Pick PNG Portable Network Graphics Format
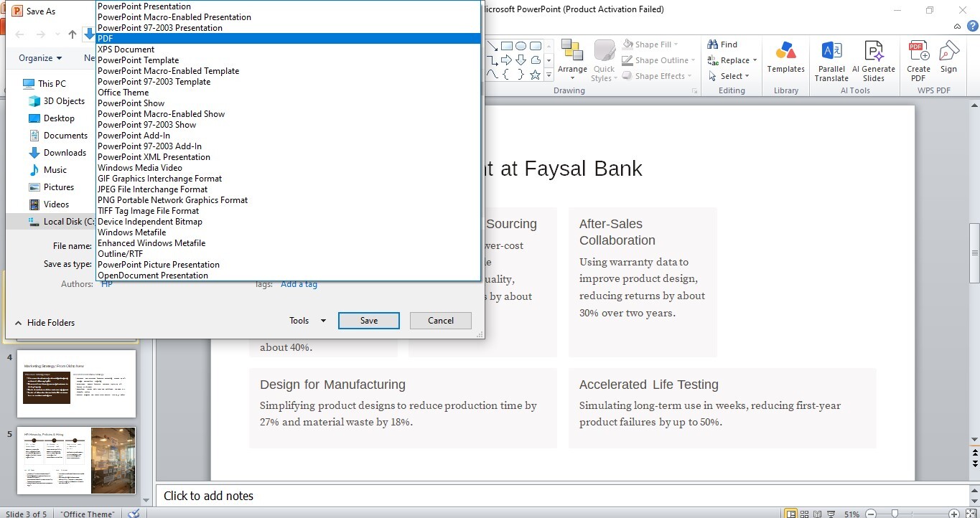Image resolution: width=980 pixels, height=518 pixels. (x=289, y=200)
